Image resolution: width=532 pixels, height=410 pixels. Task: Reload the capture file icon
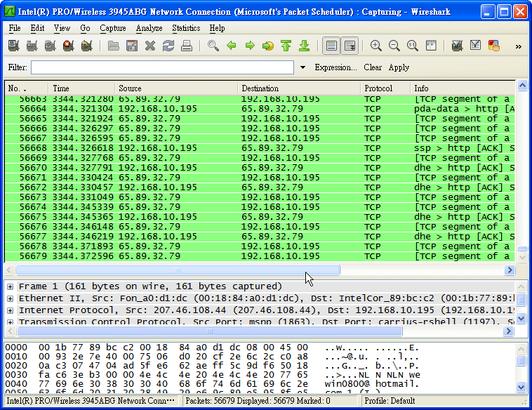pos(168,46)
